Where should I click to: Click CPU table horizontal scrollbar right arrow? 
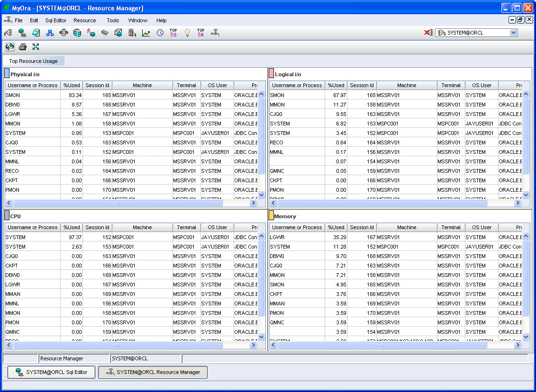253,345
